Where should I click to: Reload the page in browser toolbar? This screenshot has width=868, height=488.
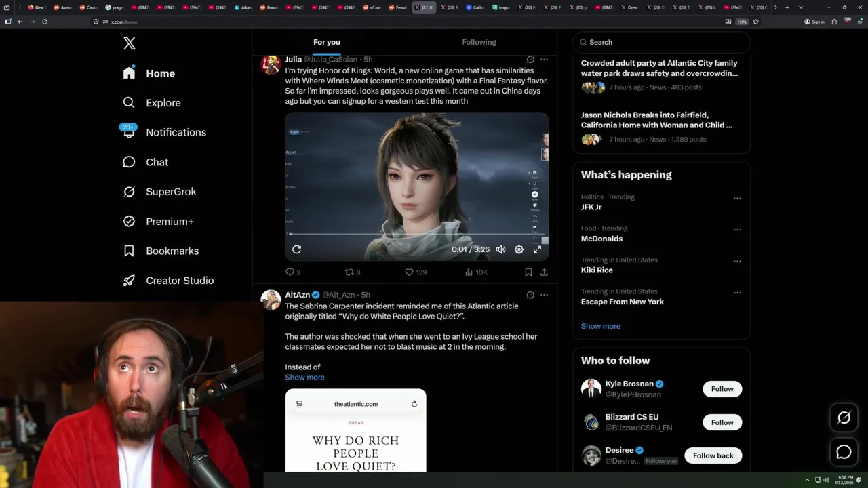45,22
